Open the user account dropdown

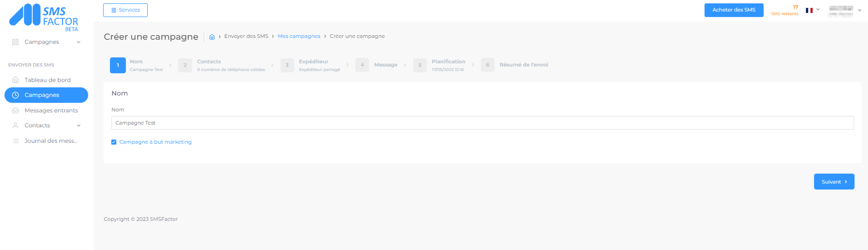point(845,10)
